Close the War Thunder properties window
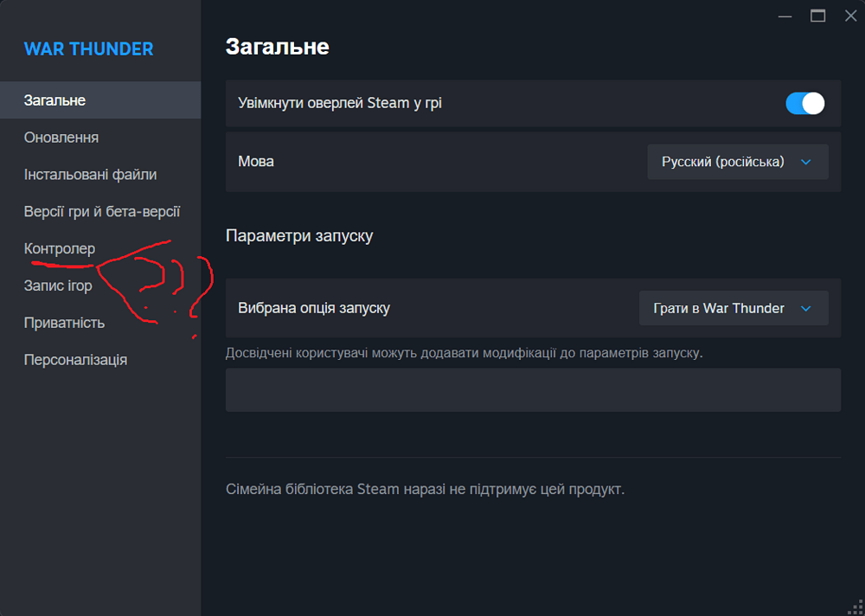Screen dimensions: 865x616 [850, 16]
